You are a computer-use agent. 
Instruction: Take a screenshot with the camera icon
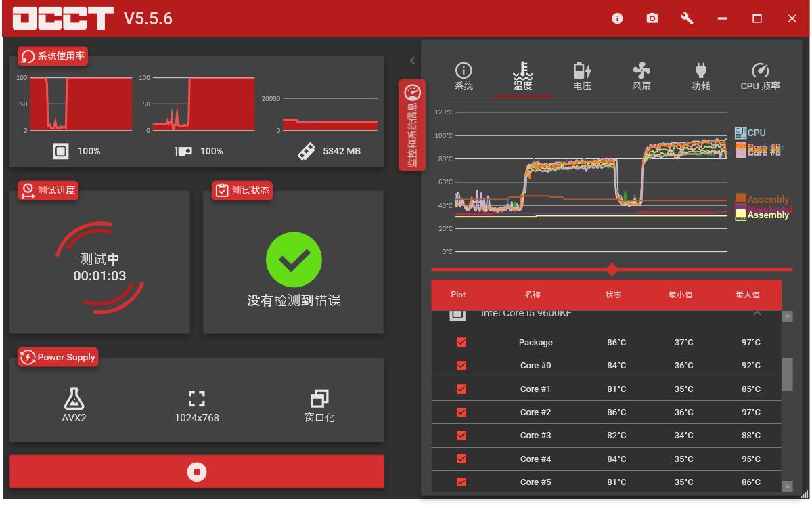[x=652, y=18]
